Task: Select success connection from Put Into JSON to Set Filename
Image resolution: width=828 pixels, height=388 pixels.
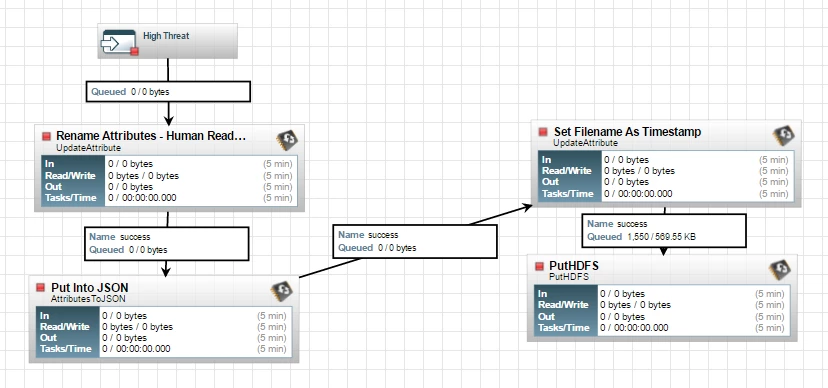Action: 415,241
